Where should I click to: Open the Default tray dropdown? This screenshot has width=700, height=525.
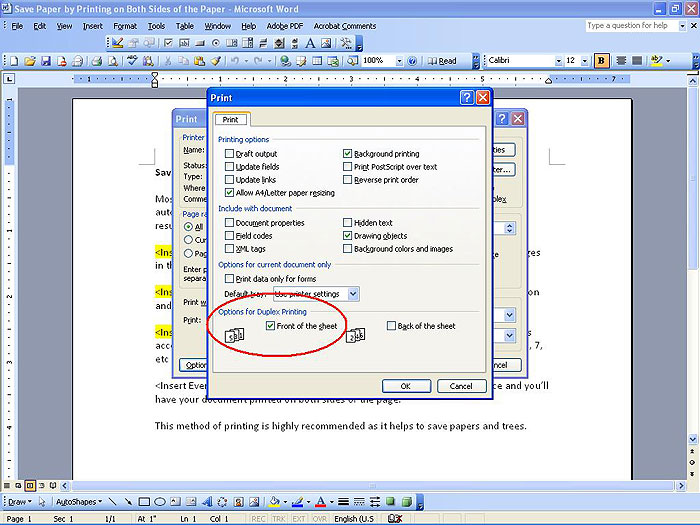[353, 294]
